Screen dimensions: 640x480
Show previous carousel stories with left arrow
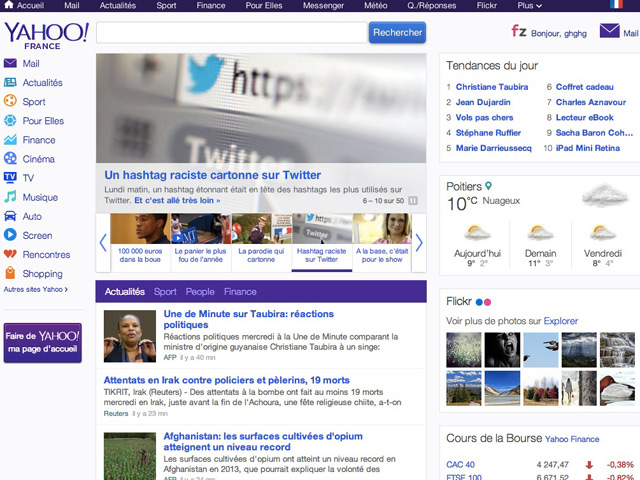coord(103,242)
